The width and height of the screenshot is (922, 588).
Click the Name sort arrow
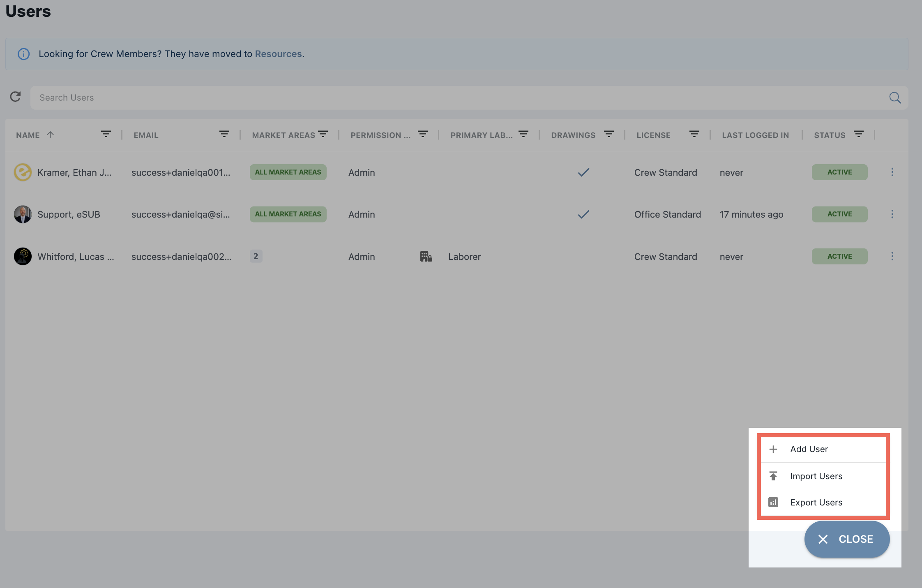(50, 135)
